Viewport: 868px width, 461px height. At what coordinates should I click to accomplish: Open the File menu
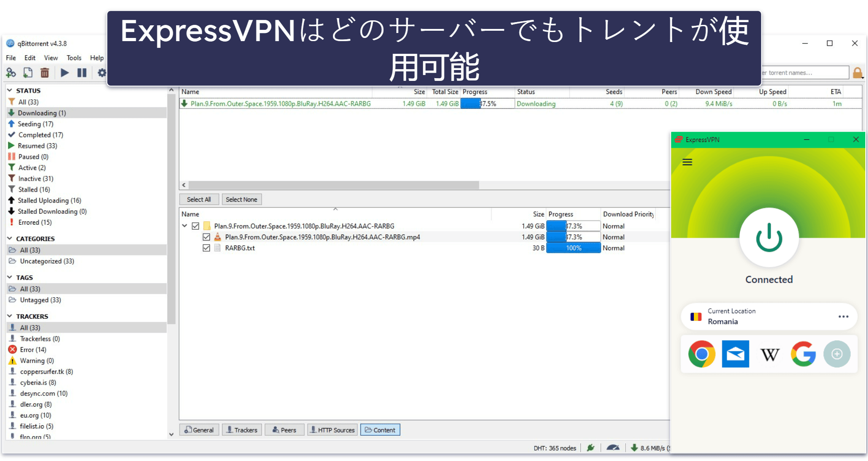(11, 58)
